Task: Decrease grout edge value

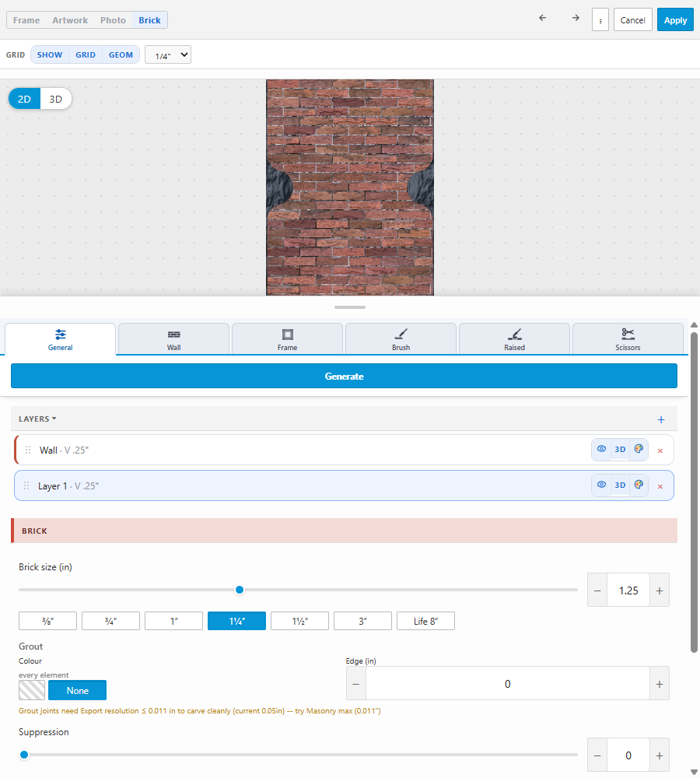Action: [355, 684]
